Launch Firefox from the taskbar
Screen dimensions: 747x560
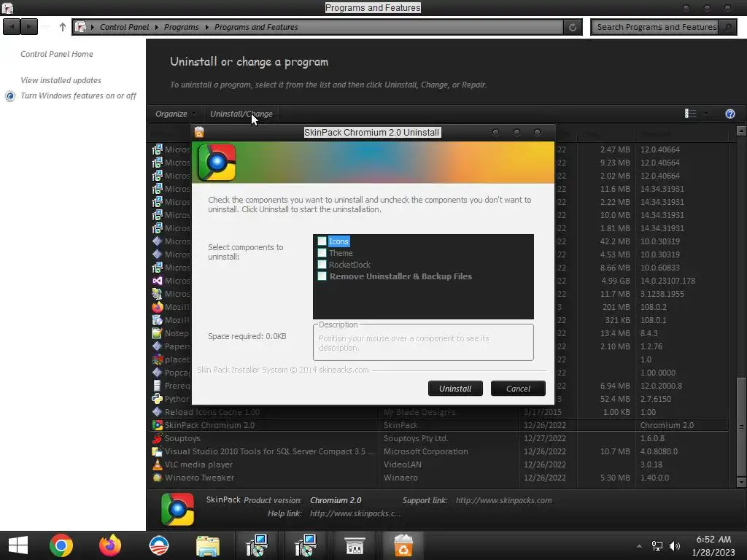point(110,545)
